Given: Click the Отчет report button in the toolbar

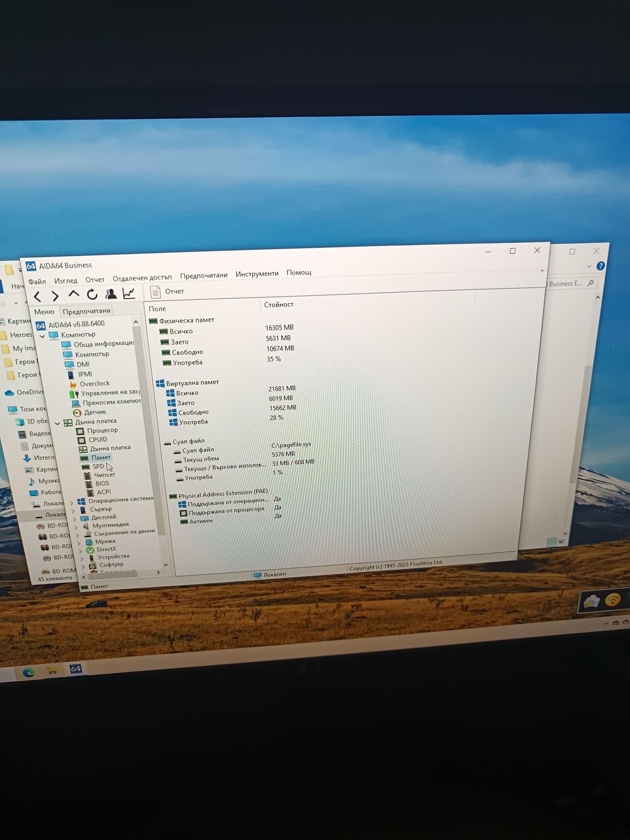Looking at the screenshot, I should (x=167, y=291).
